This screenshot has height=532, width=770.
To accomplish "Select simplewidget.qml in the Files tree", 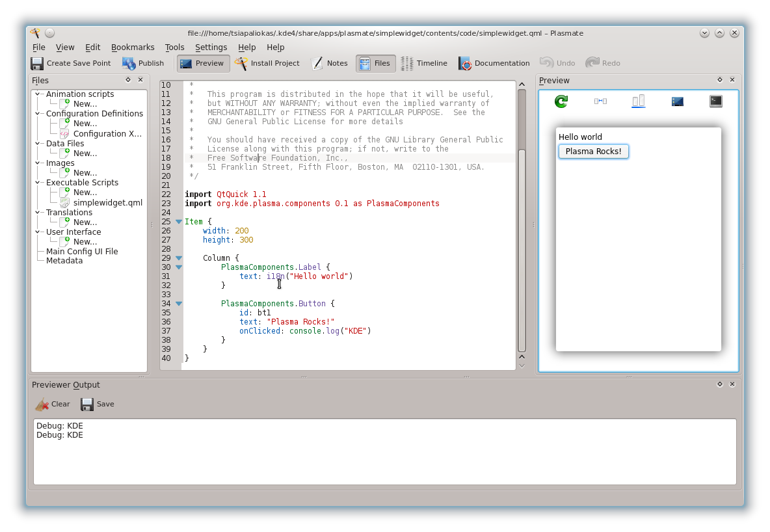I will click(x=107, y=202).
